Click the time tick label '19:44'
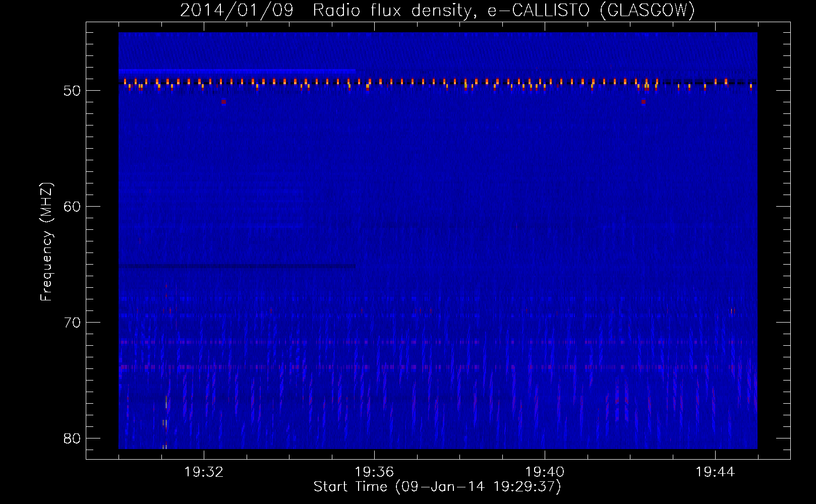 pyautogui.click(x=715, y=472)
